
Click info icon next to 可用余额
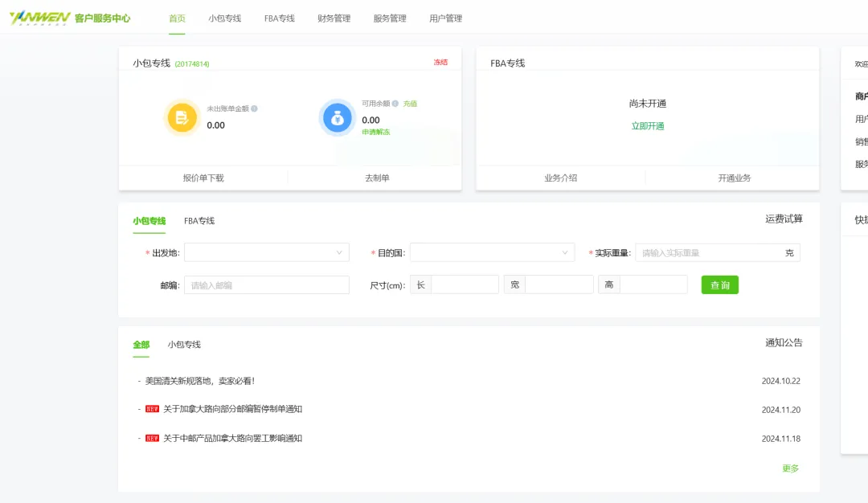click(395, 104)
